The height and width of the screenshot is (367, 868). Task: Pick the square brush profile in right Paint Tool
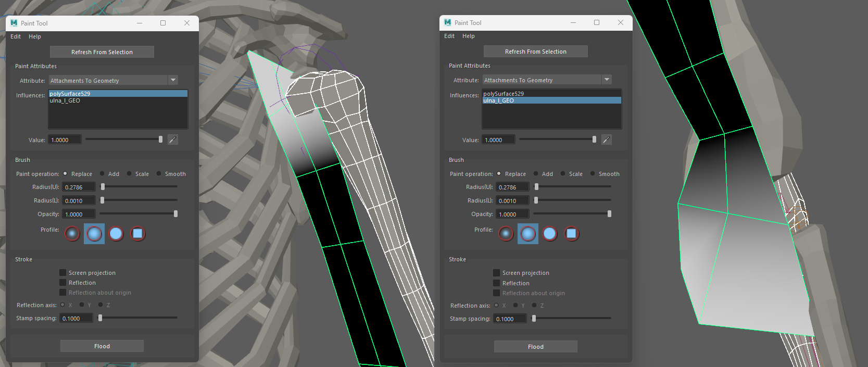pyautogui.click(x=571, y=234)
